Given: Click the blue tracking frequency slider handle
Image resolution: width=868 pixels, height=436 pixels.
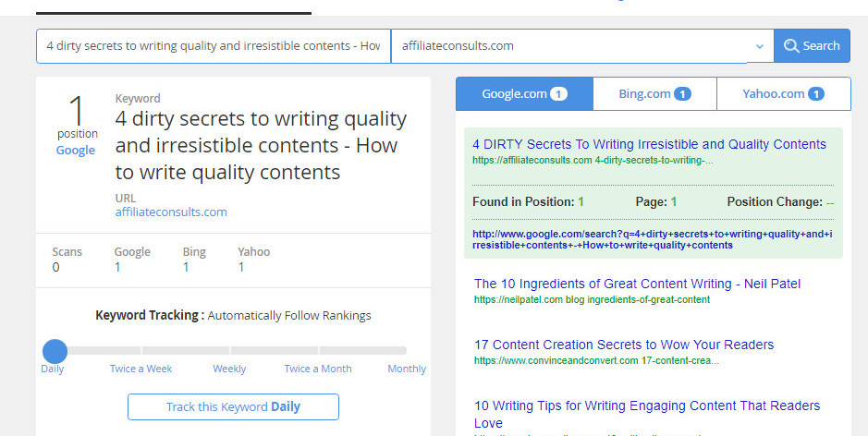Looking at the screenshot, I should point(55,351).
